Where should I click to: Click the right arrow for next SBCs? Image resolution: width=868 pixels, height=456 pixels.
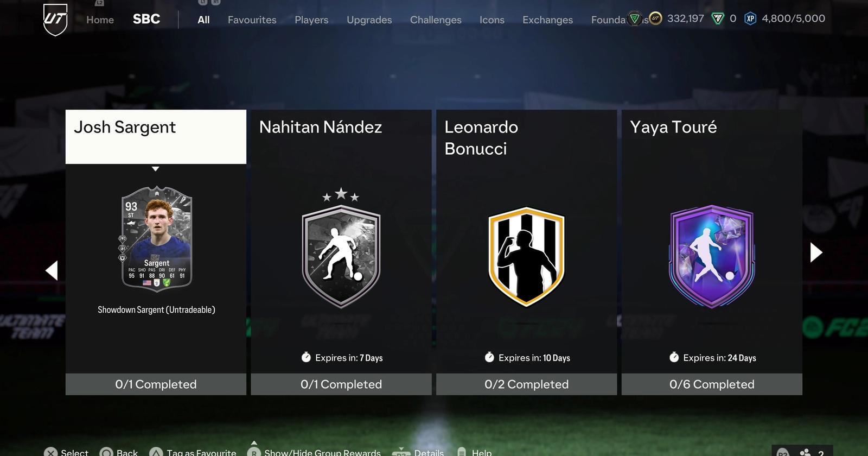click(816, 252)
